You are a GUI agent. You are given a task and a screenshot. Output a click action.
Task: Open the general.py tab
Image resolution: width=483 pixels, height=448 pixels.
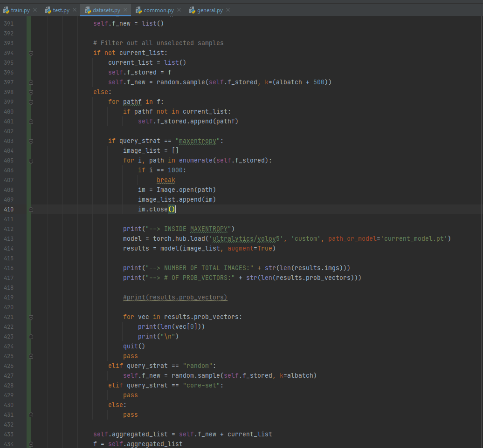[210, 10]
